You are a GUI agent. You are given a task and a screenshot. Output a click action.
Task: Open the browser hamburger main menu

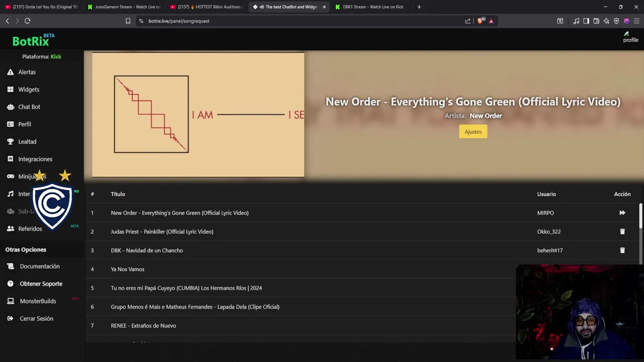coord(636,21)
